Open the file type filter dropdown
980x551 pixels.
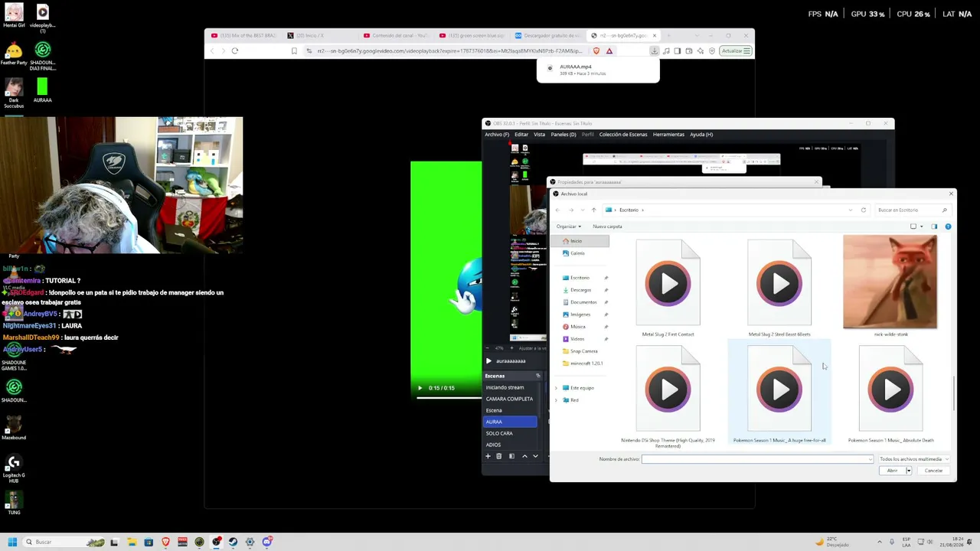point(914,459)
